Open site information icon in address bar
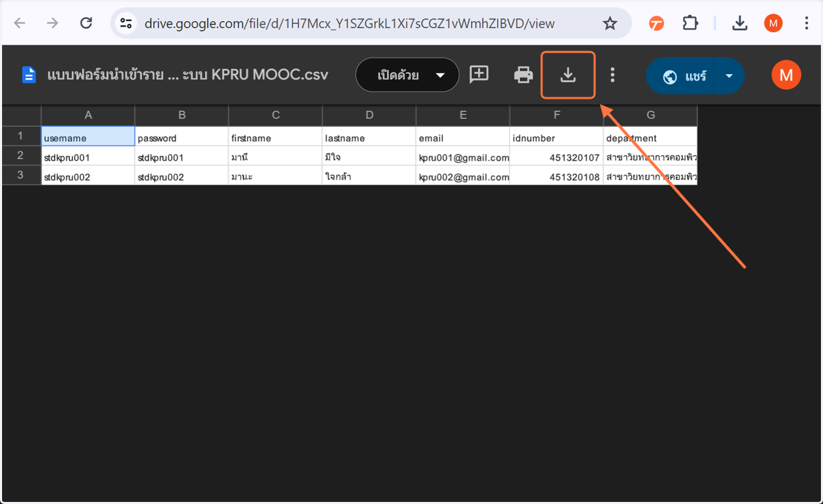Image resolution: width=823 pixels, height=504 pixels. click(126, 23)
